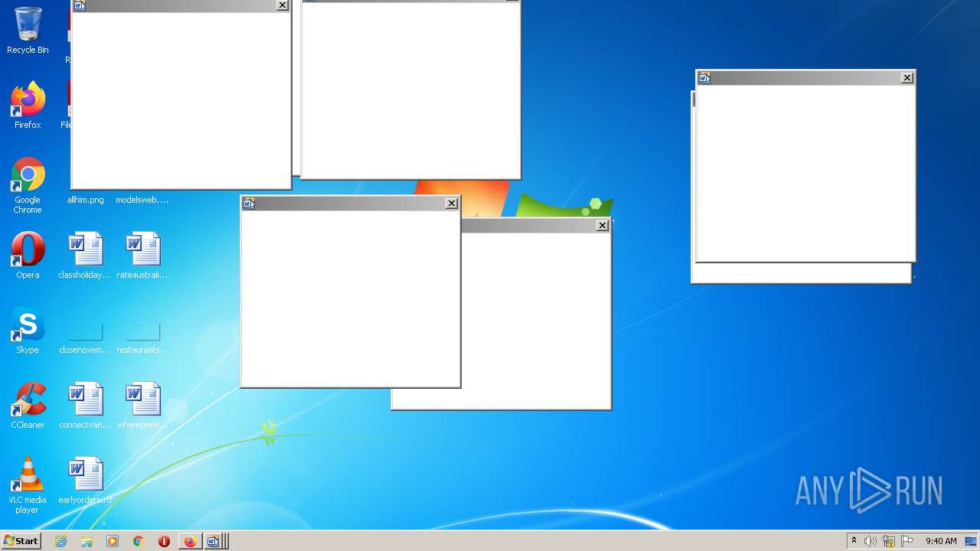The image size is (980, 551).
Task: Open the clock showing 9:40 AM
Action: pyautogui.click(x=941, y=541)
